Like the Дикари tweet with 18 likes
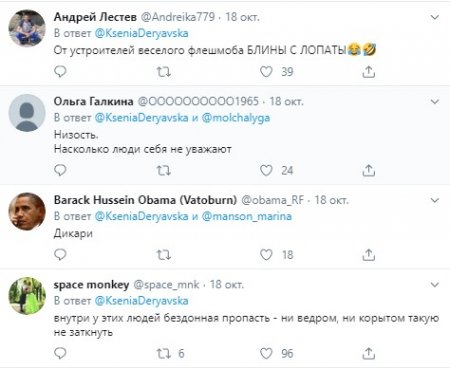The width and height of the screenshot is (450, 369). point(266,255)
